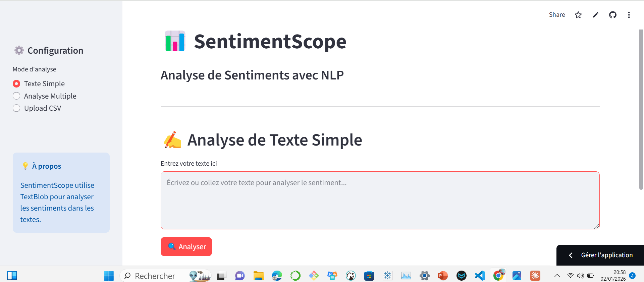Open the chat app in the taskbar

pos(240,276)
